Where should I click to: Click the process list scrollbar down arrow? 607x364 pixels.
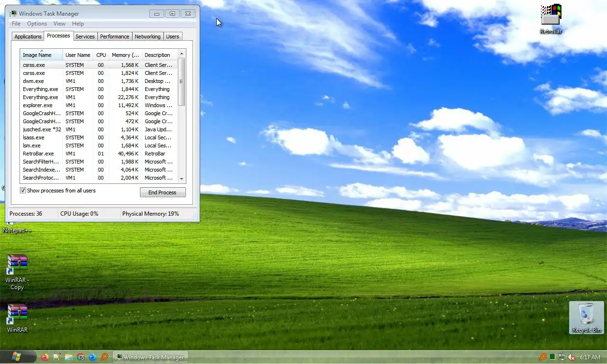click(182, 179)
